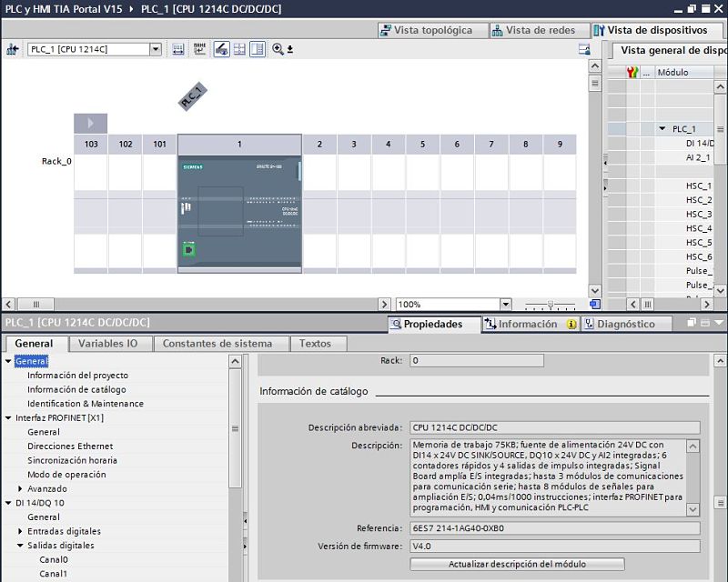Click the float inspector window icon
The width and height of the screenshot is (728, 582).
[x=692, y=323]
